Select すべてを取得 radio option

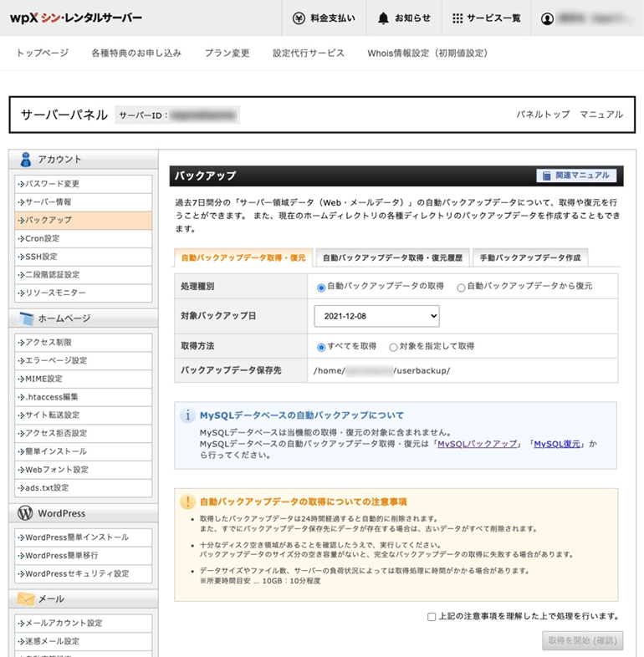tap(321, 347)
